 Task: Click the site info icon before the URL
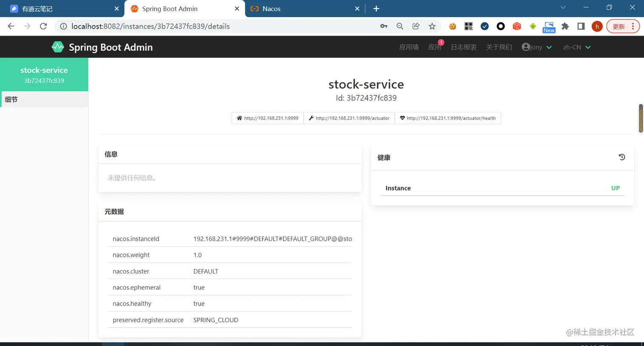pyautogui.click(x=63, y=26)
